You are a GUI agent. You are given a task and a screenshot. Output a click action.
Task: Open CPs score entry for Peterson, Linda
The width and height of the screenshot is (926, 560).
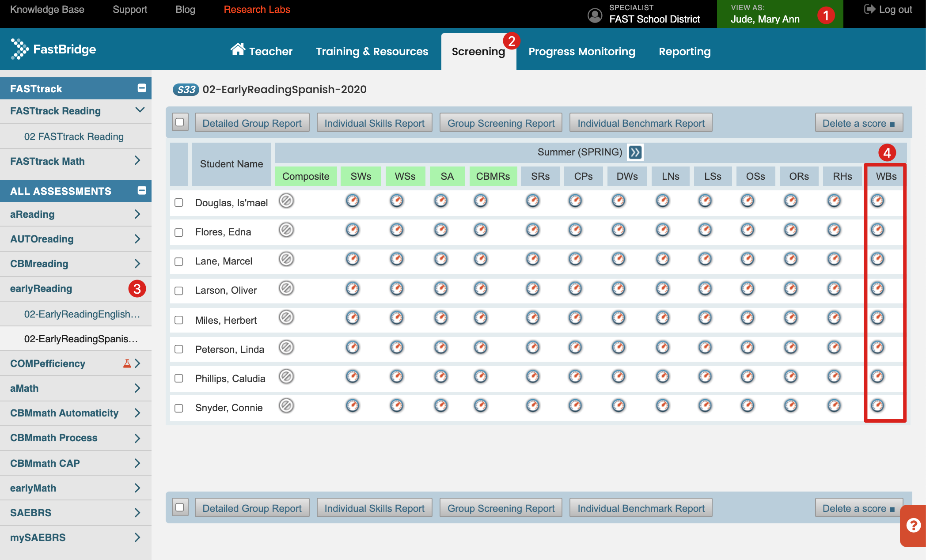pos(575,348)
